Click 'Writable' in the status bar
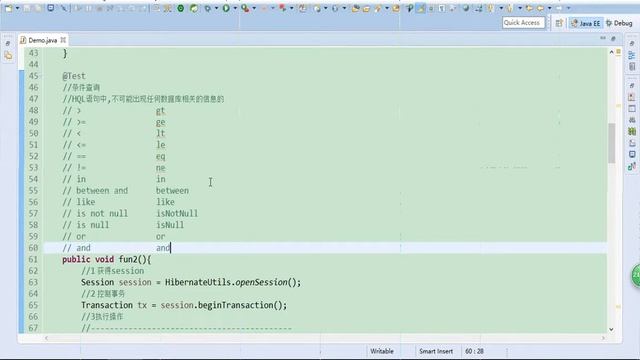Image resolution: width=640 pixels, height=360 pixels. (382, 351)
